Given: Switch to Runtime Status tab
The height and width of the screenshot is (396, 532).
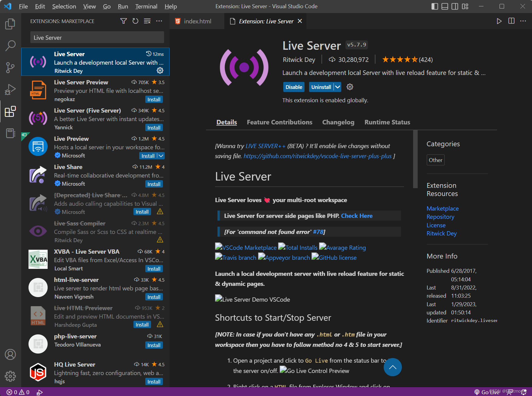Looking at the screenshot, I should [387, 122].
